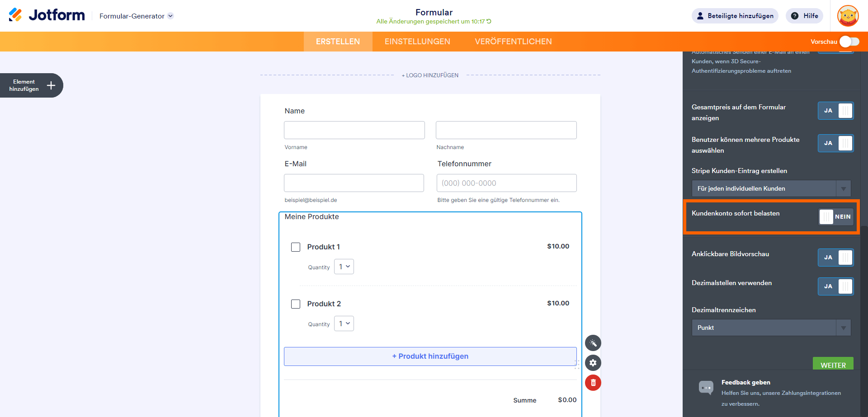Click the Jotform logo icon
868x417 pixels.
15,15
